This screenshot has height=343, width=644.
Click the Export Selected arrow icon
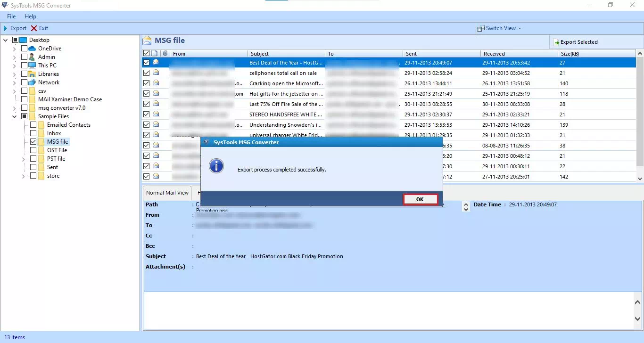point(556,42)
